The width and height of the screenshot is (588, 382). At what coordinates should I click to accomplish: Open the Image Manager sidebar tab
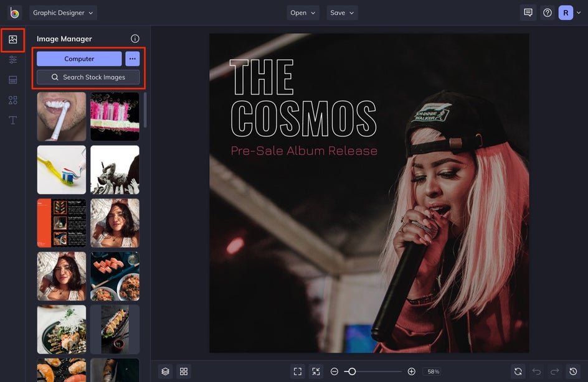click(12, 39)
